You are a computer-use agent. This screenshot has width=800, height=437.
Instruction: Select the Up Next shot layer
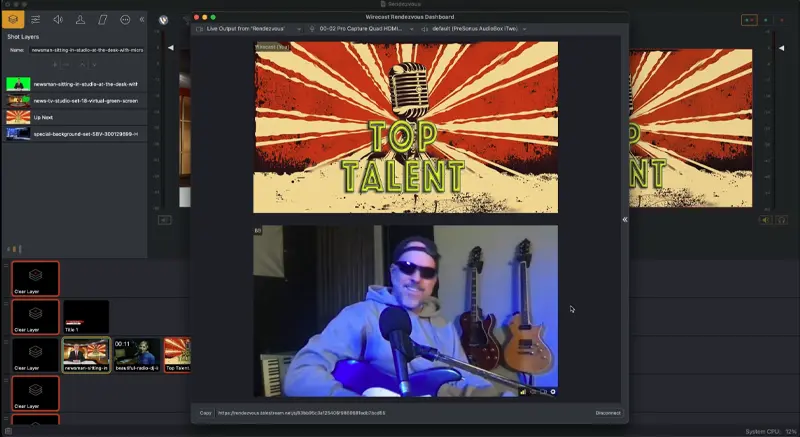click(75, 117)
